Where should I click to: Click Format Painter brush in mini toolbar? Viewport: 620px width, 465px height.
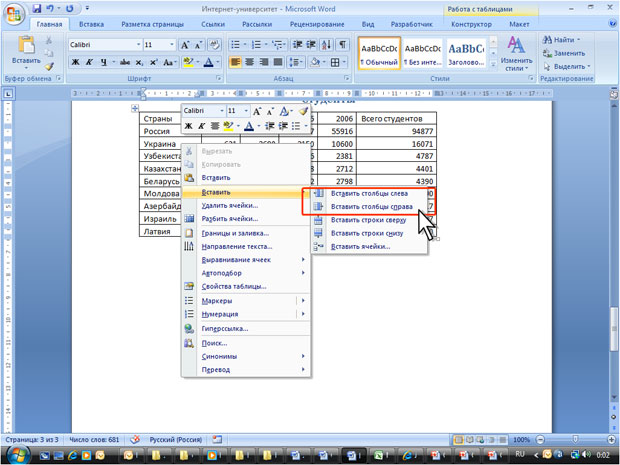[x=304, y=111]
